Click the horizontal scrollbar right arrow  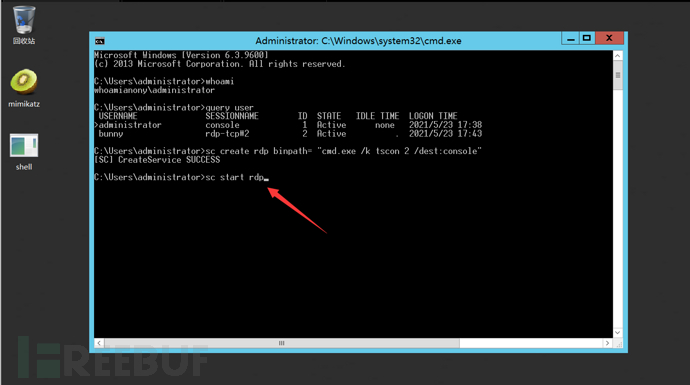(607, 343)
